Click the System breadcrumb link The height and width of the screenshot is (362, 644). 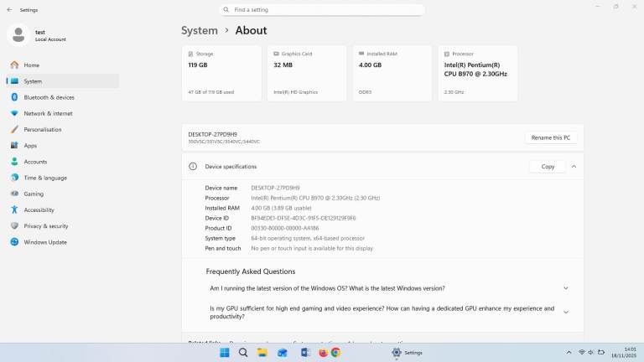(x=200, y=30)
